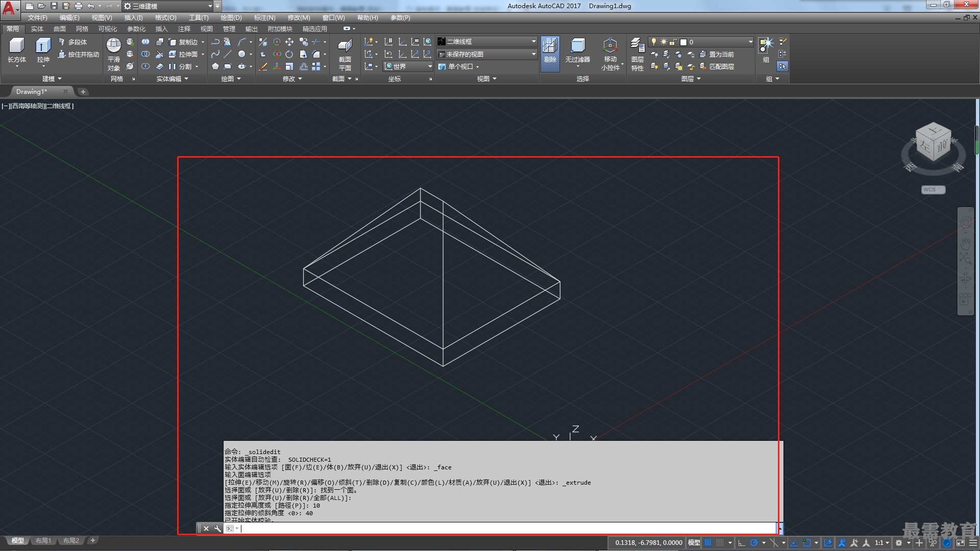Toggle 2D object snap in status bar
Viewport: 980px width, 551px height.
806,543
